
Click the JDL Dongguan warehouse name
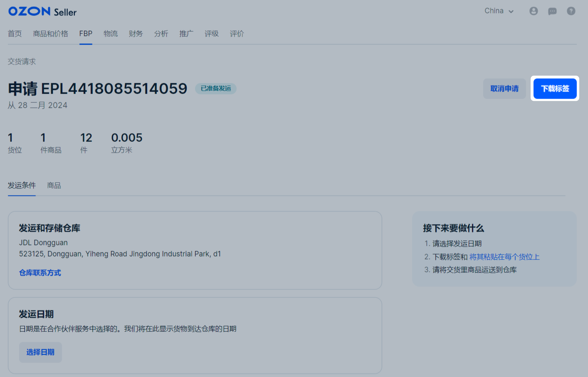(x=43, y=243)
